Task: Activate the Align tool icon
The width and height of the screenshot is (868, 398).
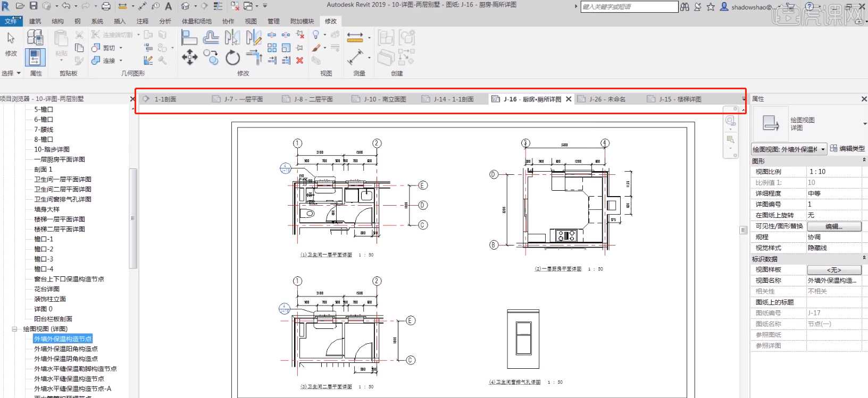Action: 189,37
